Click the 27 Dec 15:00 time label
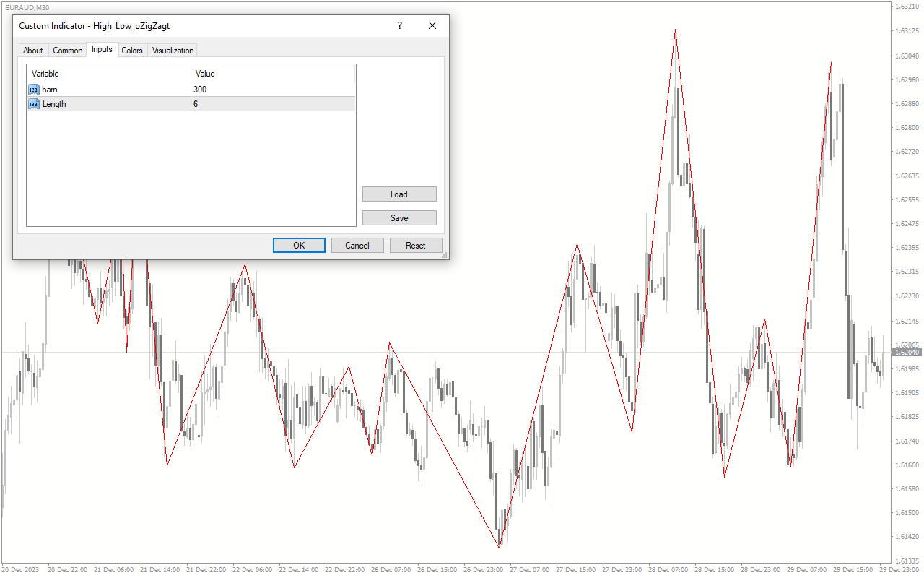This screenshot has height=578, width=924. tap(575, 570)
